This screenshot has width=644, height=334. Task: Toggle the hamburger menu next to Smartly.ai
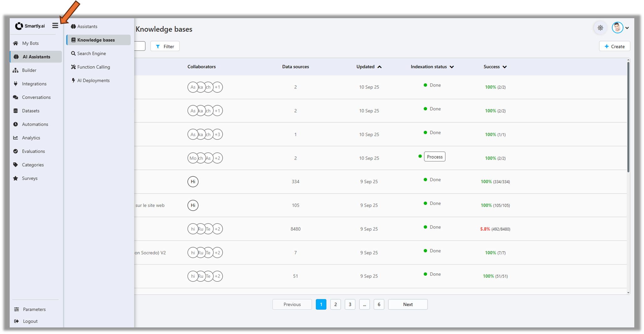point(55,26)
